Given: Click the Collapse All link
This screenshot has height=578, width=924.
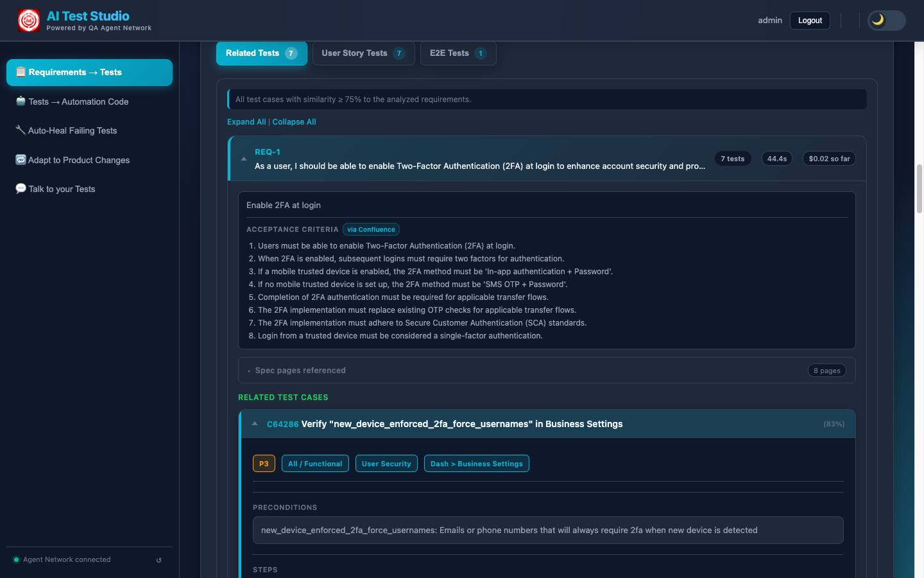Looking at the screenshot, I should pos(294,122).
